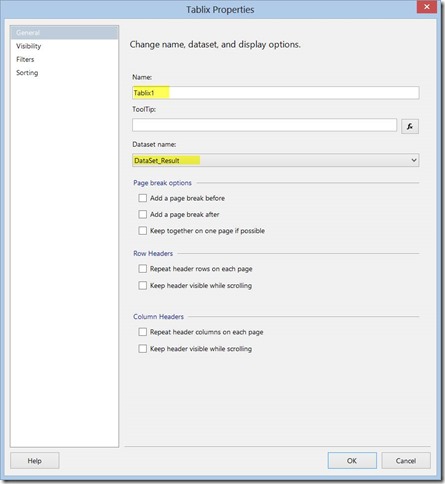Check Row Headers keep header visible while scrolling

[x=143, y=285]
